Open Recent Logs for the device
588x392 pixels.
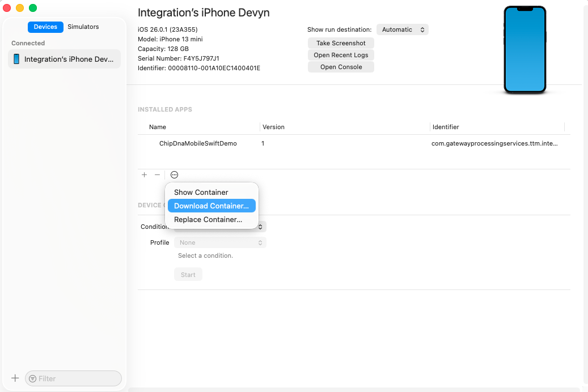pyautogui.click(x=340, y=55)
